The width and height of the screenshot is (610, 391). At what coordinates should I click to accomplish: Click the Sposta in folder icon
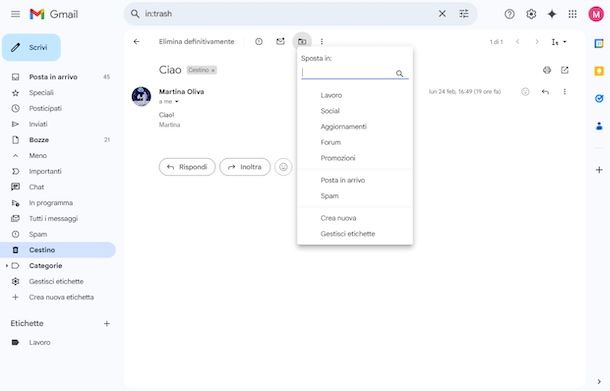(x=302, y=41)
